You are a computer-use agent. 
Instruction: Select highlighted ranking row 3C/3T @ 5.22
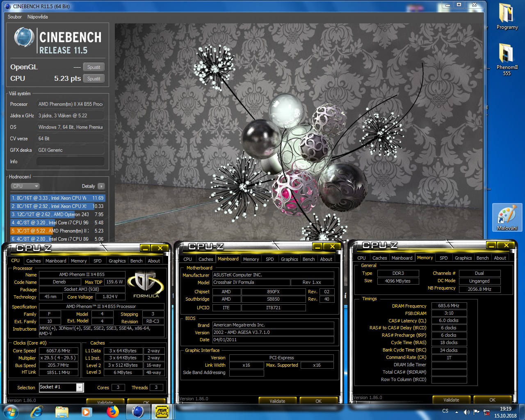(58, 231)
